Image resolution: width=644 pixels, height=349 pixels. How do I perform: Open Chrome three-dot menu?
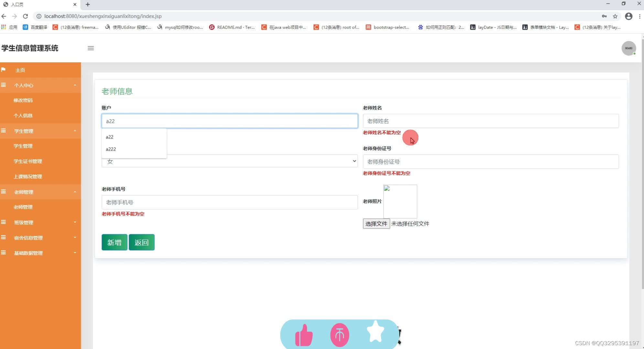[x=639, y=16]
